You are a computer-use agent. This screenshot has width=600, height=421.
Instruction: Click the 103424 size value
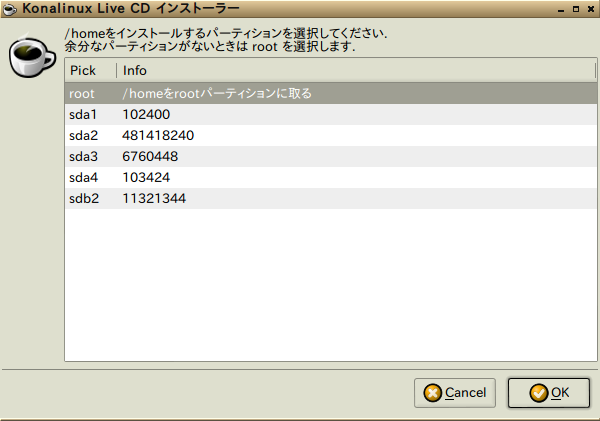(x=146, y=178)
